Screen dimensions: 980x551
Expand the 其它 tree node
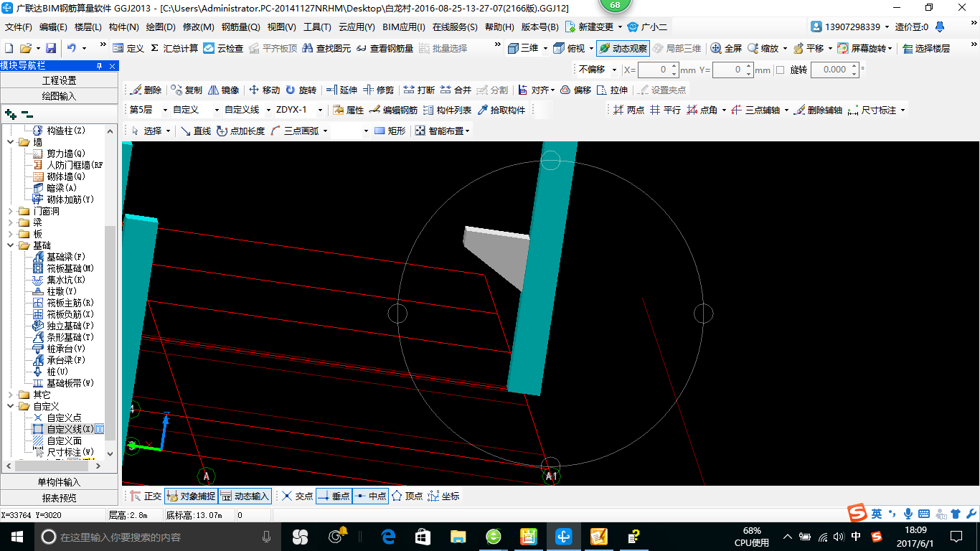click(x=10, y=395)
